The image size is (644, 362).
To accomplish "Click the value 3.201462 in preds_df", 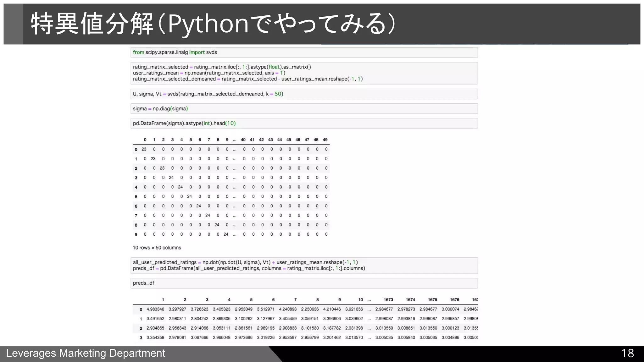I will [x=332, y=337].
